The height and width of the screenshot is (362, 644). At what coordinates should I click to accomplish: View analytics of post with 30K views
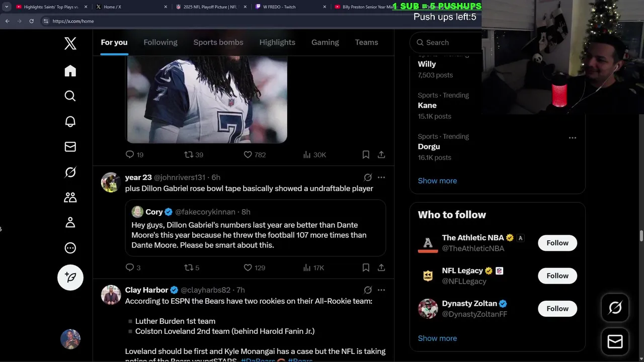[x=314, y=154]
